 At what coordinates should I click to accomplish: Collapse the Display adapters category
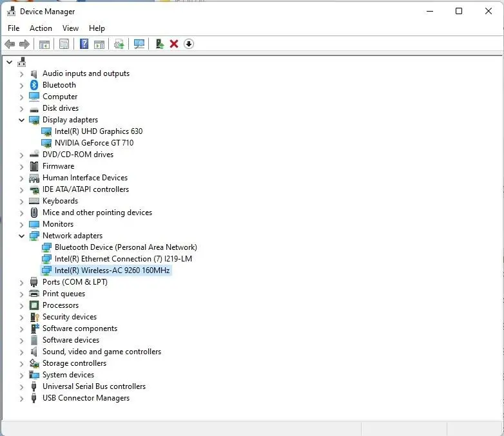point(21,120)
